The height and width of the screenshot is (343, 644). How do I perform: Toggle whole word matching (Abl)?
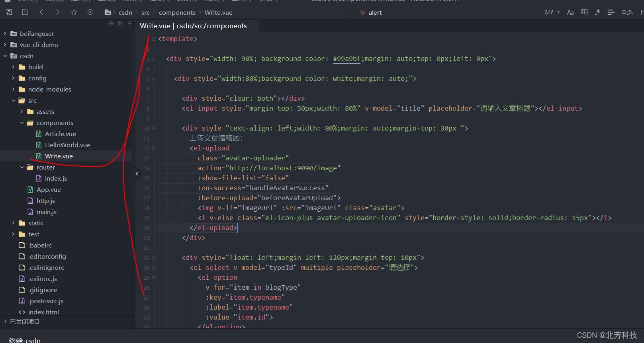pos(584,12)
